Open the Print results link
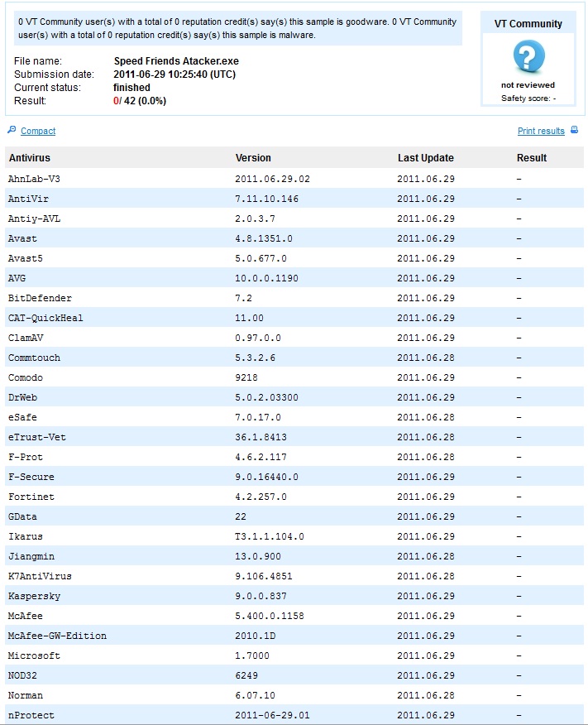Image resolution: width=588 pixels, height=725 pixels. 541,131
